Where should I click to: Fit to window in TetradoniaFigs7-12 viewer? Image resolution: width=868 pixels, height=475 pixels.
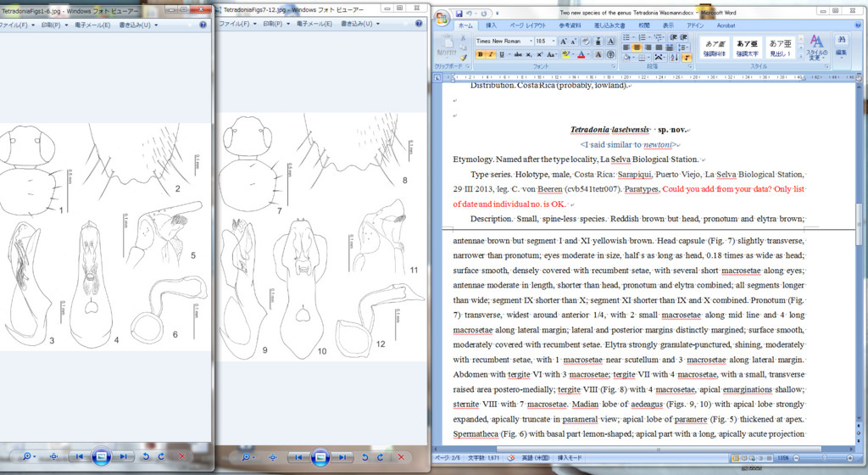click(273, 457)
